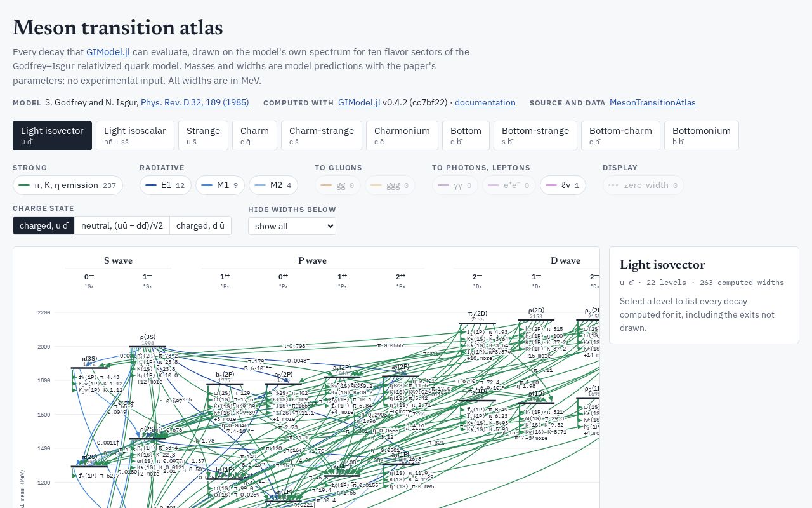Click '+2 more' under ρ(2S)
The width and height of the screenshot is (812, 508).
point(148,474)
